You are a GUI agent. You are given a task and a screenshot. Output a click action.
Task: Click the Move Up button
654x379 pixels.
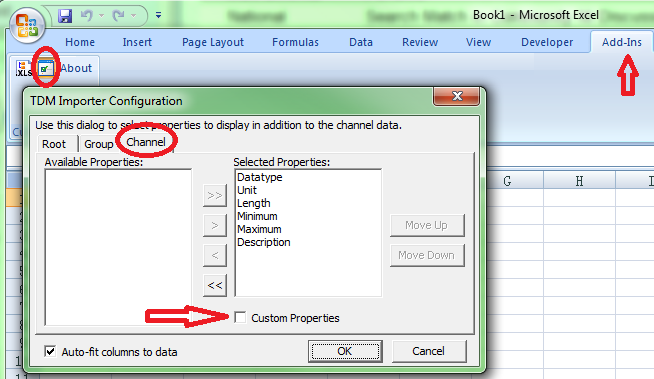click(427, 225)
